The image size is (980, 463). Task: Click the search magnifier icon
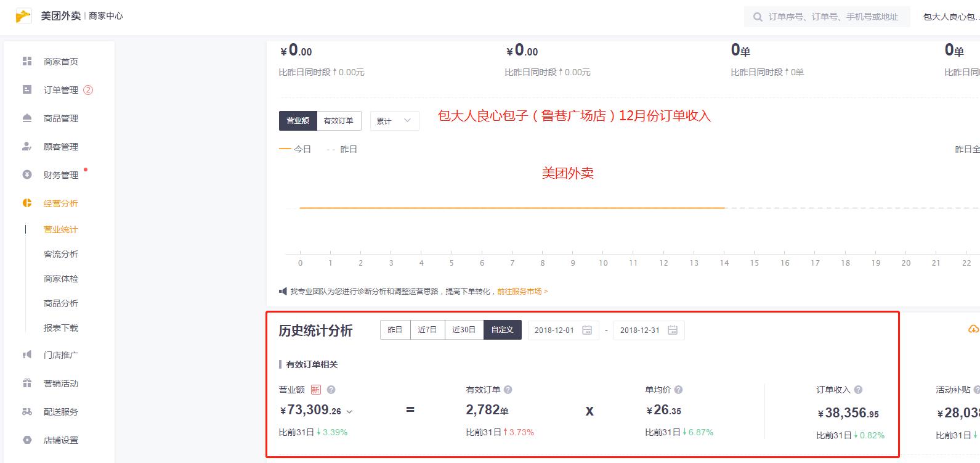pos(758,17)
